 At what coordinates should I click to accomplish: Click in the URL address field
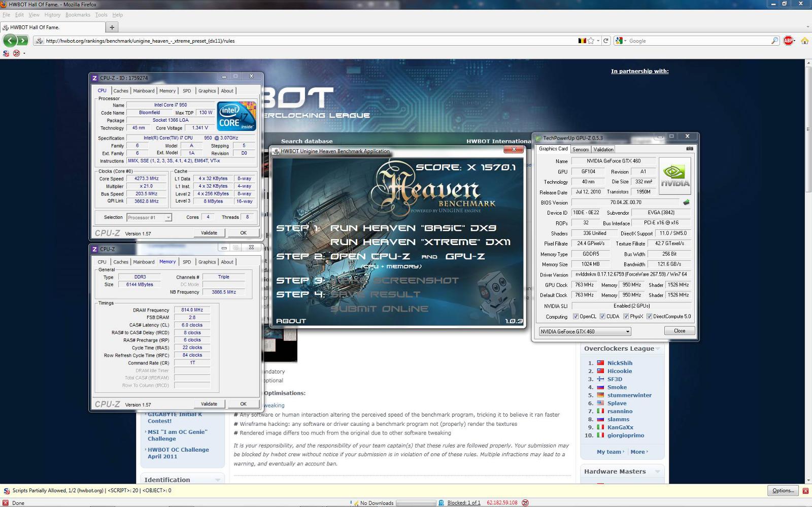click(x=310, y=41)
